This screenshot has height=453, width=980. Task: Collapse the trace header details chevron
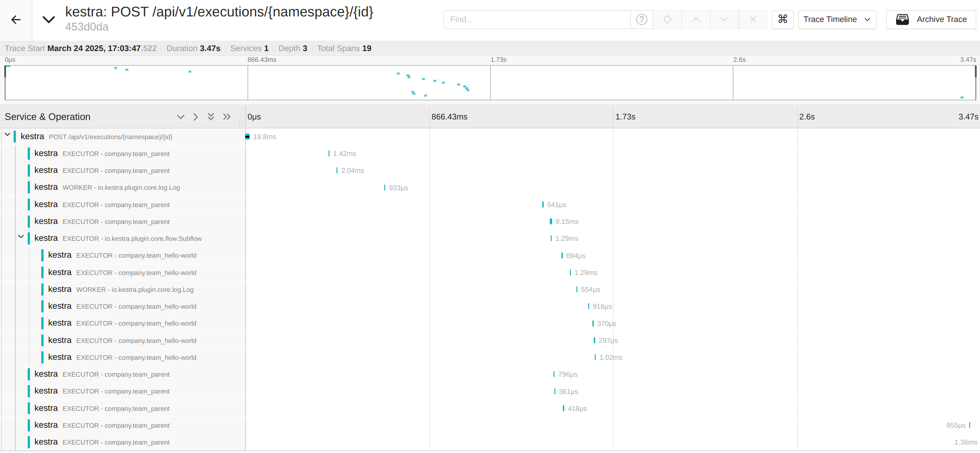click(49, 20)
